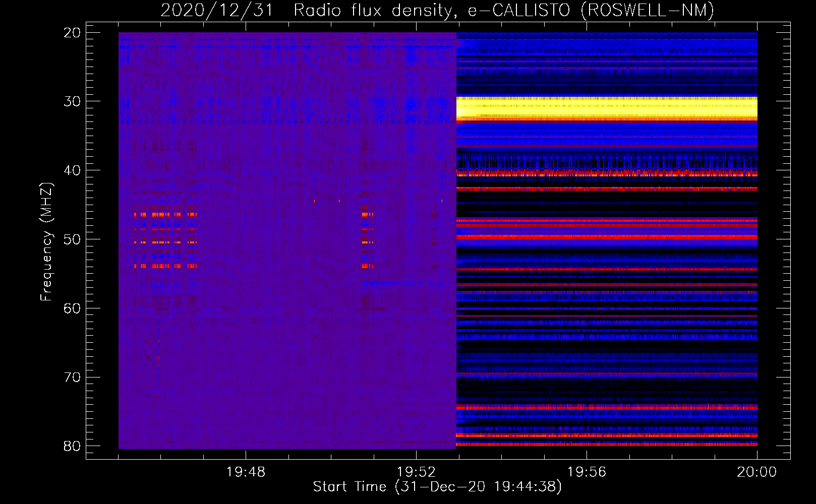Click the 'Start Time (31-Dec-20 19:44:38)' label
Viewport: 816px width, 504px height.
click(437, 487)
